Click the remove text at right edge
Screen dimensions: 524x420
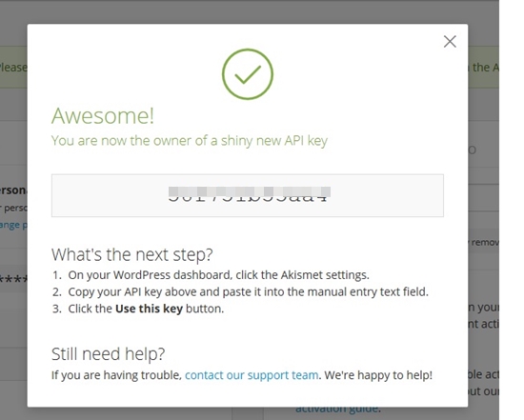pos(485,242)
